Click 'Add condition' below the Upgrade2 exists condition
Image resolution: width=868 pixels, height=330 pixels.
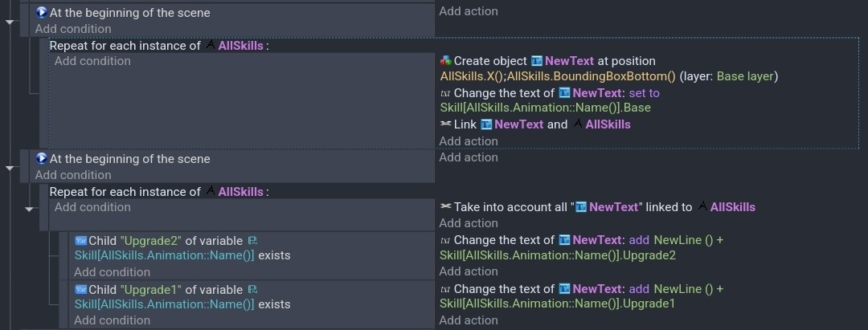tap(112, 272)
